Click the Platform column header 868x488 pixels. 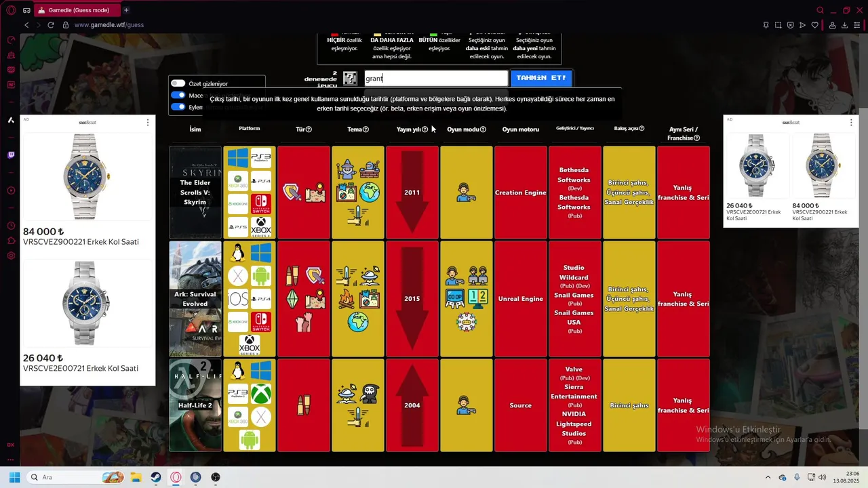pyautogui.click(x=250, y=128)
